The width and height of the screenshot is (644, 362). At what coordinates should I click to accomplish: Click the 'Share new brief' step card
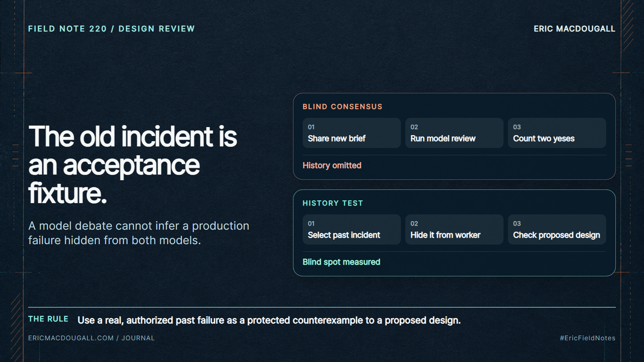click(351, 133)
